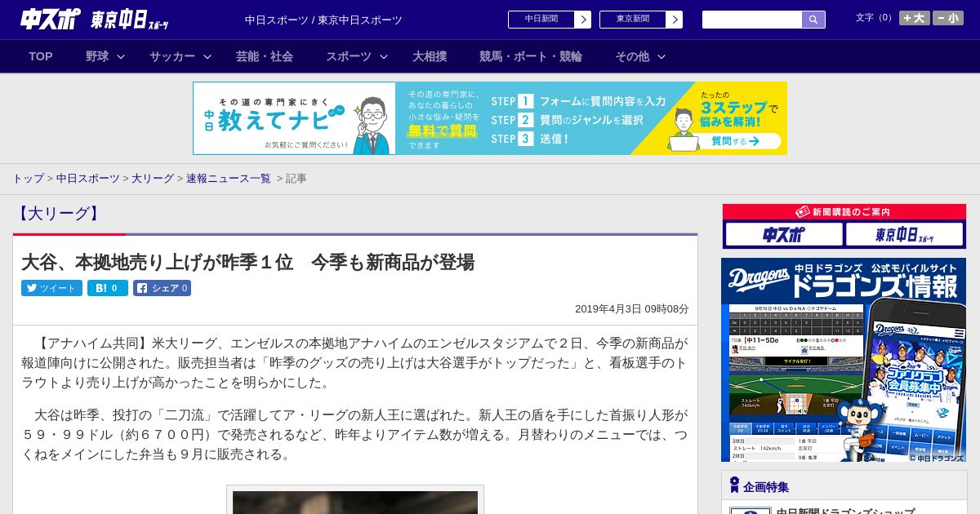Open the TOP navigation item
The image size is (980, 514).
point(41,56)
